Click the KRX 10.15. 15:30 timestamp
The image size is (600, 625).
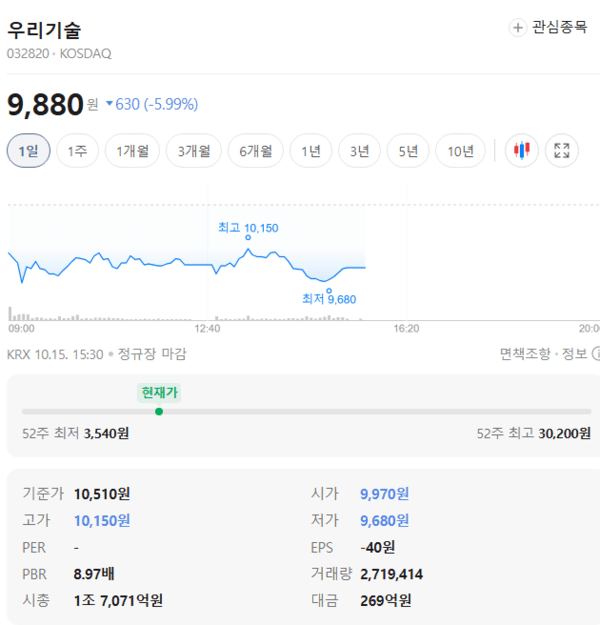click(x=55, y=354)
